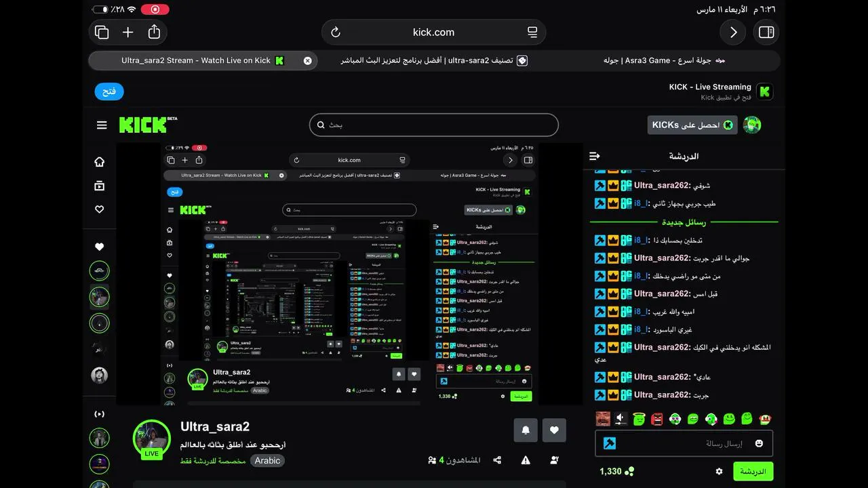Insert the green headset one-eye emote
The height and width of the screenshot is (488, 868).
point(711,419)
